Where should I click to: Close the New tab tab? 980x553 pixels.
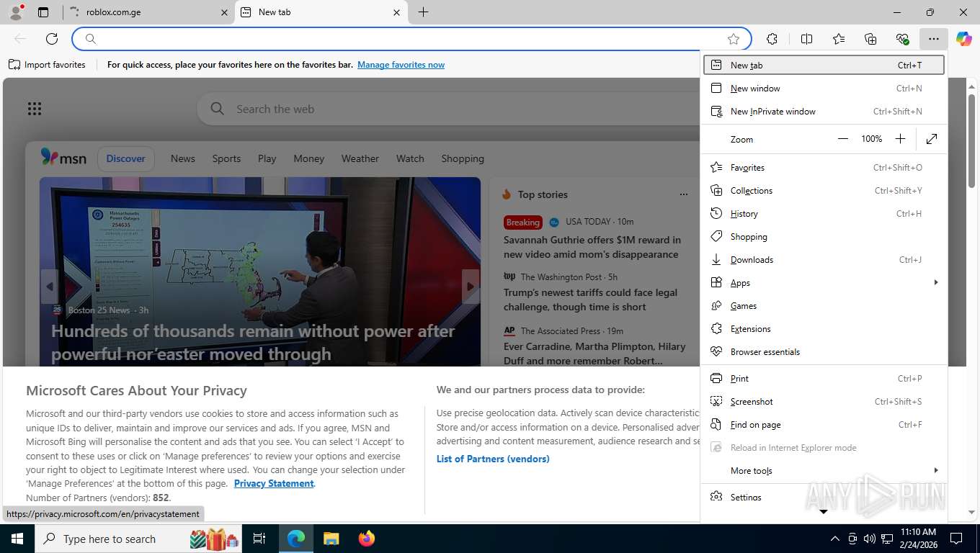click(397, 12)
